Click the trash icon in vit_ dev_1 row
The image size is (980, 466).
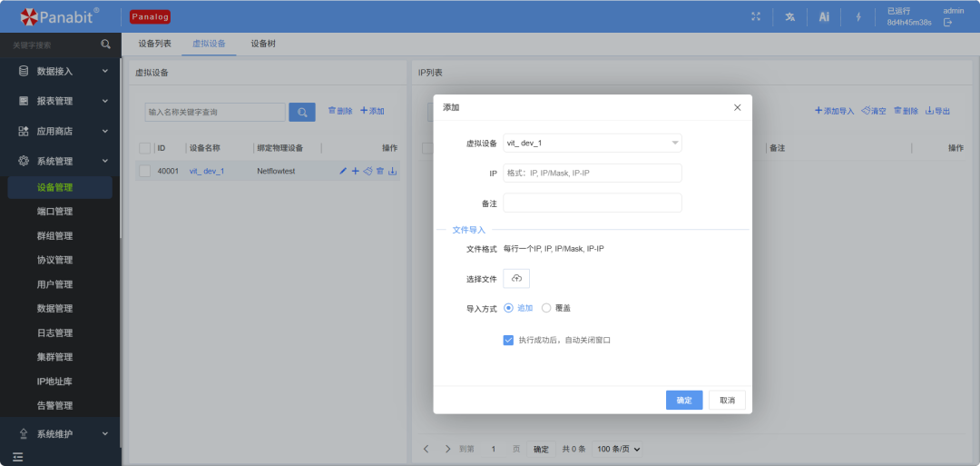(x=380, y=171)
